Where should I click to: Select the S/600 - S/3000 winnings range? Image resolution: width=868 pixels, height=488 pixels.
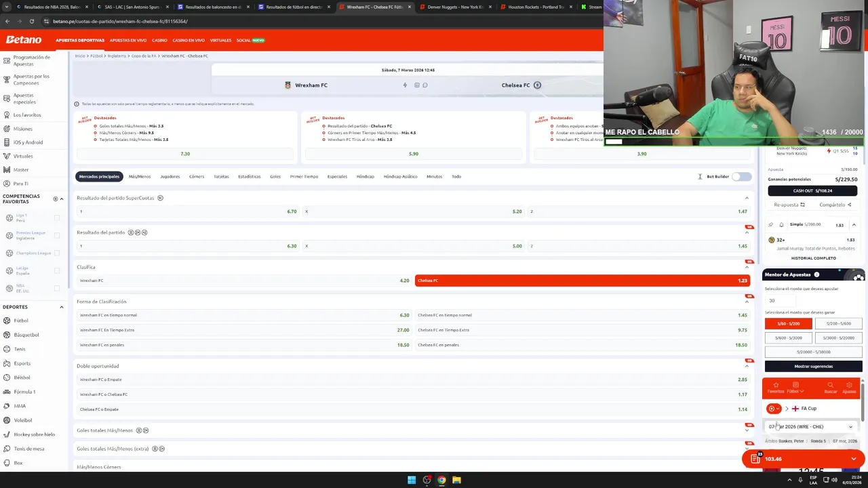click(788, 338)
